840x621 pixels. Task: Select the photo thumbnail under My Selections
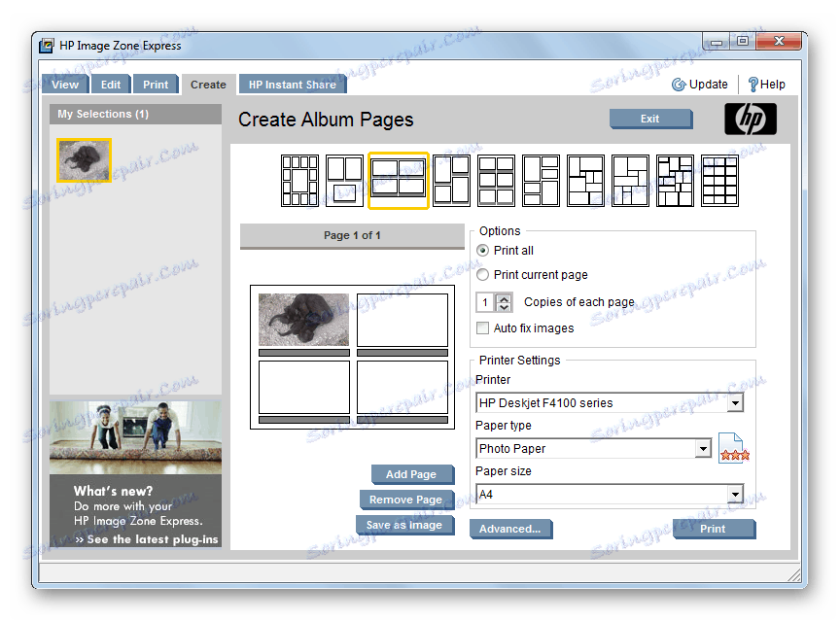tap(84, 159)
